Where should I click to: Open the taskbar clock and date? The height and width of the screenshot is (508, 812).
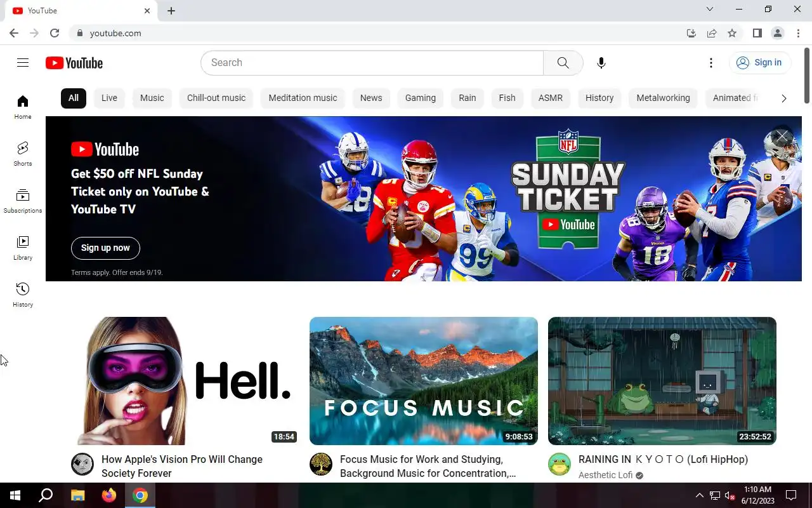click(757, 495)
